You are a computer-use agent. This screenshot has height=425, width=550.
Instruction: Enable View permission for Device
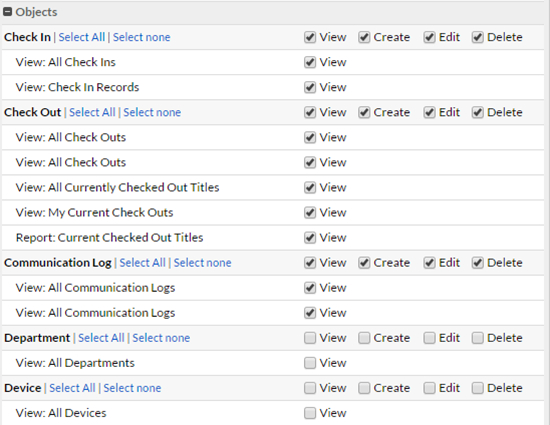(x=310, y=388)
